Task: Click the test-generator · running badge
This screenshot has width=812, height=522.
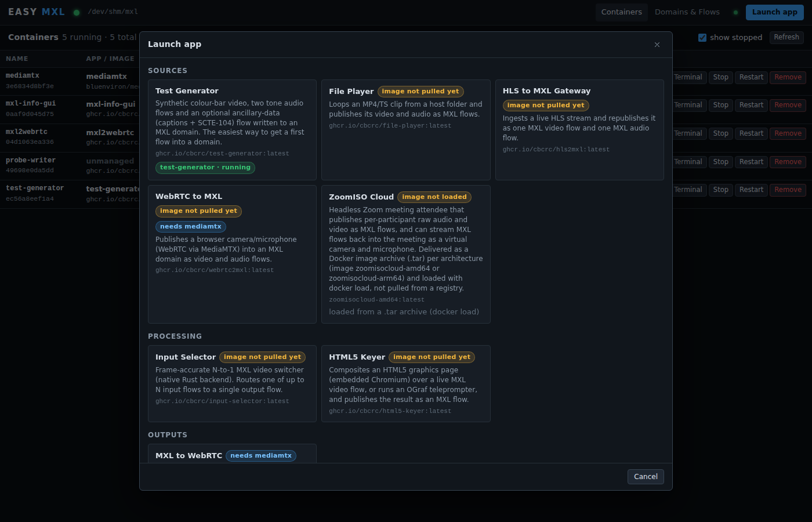Action: (205, 168)
